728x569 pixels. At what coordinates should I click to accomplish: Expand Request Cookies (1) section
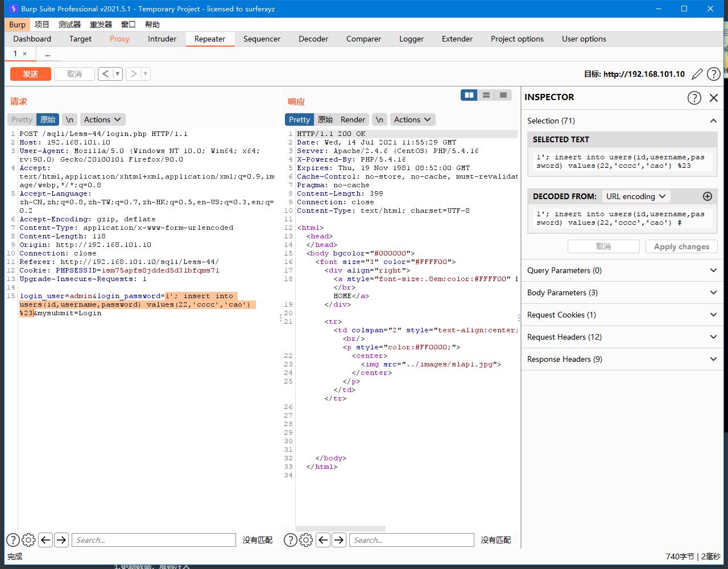pyautogui.click(x=713, y=315)
